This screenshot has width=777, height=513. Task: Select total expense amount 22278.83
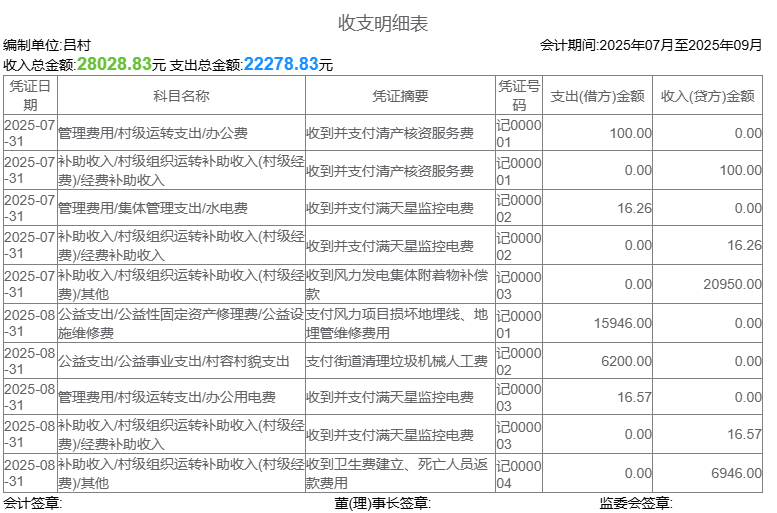pyautogui.click(x=281, y=63)
